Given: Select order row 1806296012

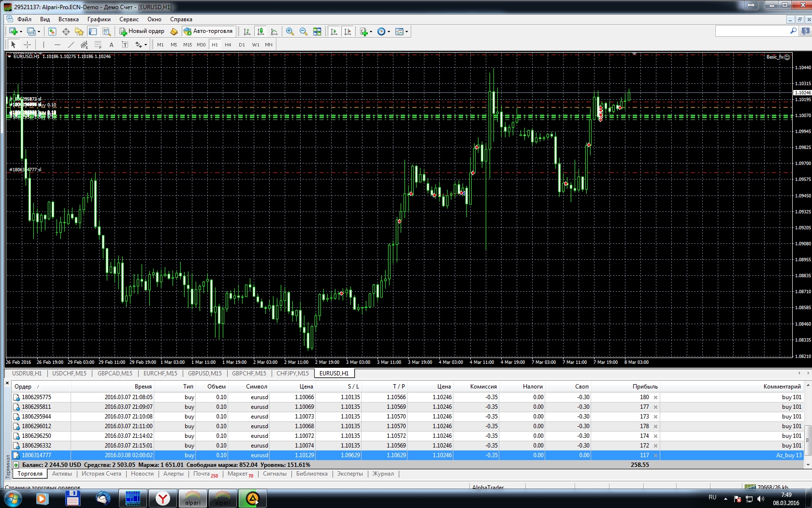Looking at the screenshot, I should [407, 426].
